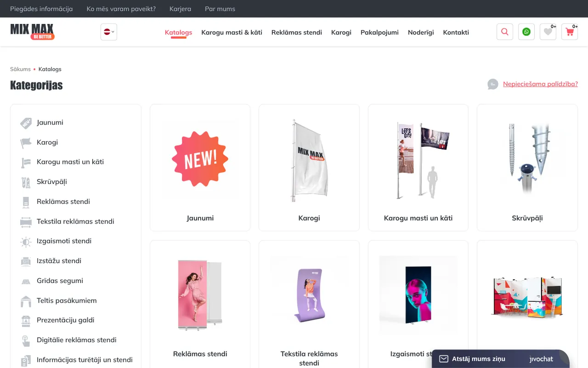Click the Izstāžu stendi sidebar icon
The image size is (588, 368).
pyautogui.click(x=26, y=261)
